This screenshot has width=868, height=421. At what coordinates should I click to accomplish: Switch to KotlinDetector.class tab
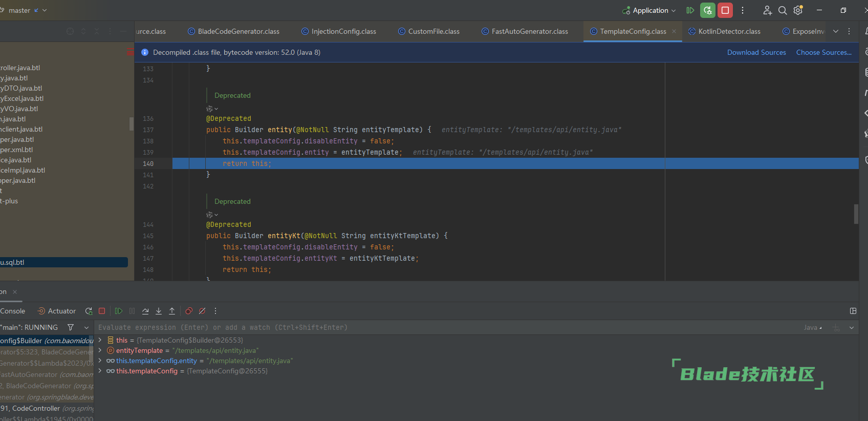pyautogui.click(x=724, y=31)
